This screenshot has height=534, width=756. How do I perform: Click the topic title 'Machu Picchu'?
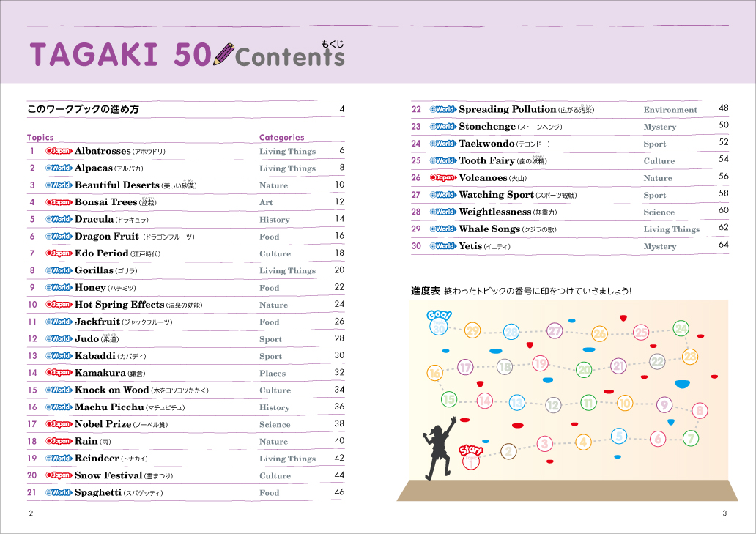coord(109,407)
